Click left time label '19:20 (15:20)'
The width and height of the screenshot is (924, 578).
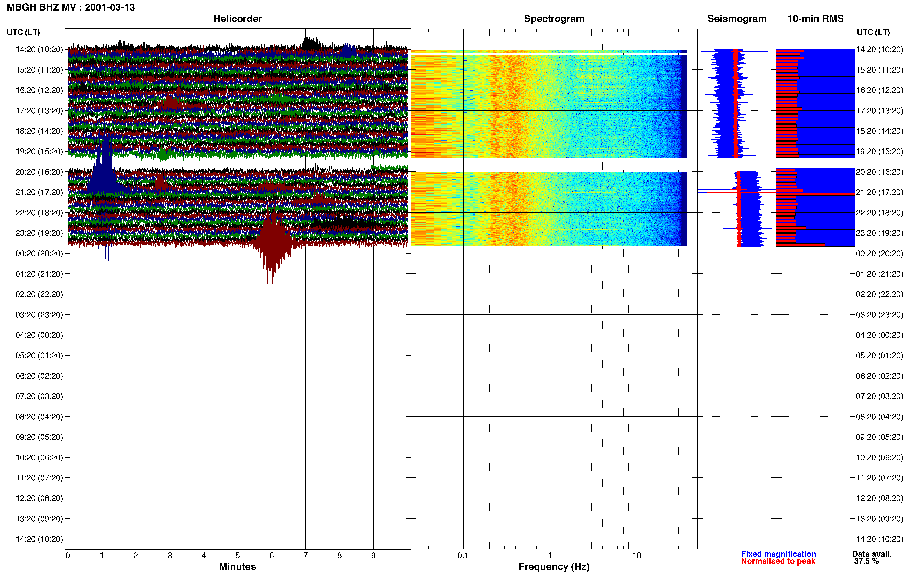click(x=39, y=151)
